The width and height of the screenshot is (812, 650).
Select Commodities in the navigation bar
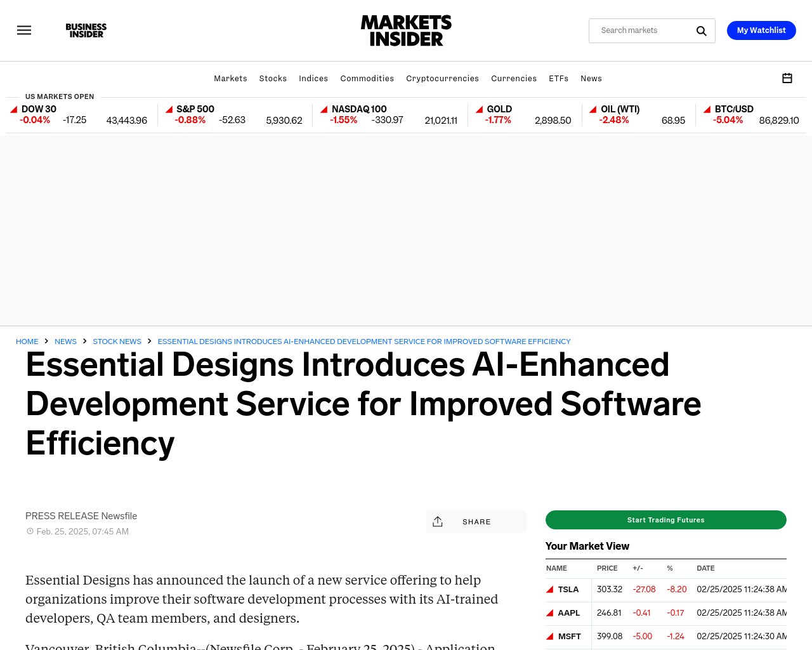tap(367, 79)
